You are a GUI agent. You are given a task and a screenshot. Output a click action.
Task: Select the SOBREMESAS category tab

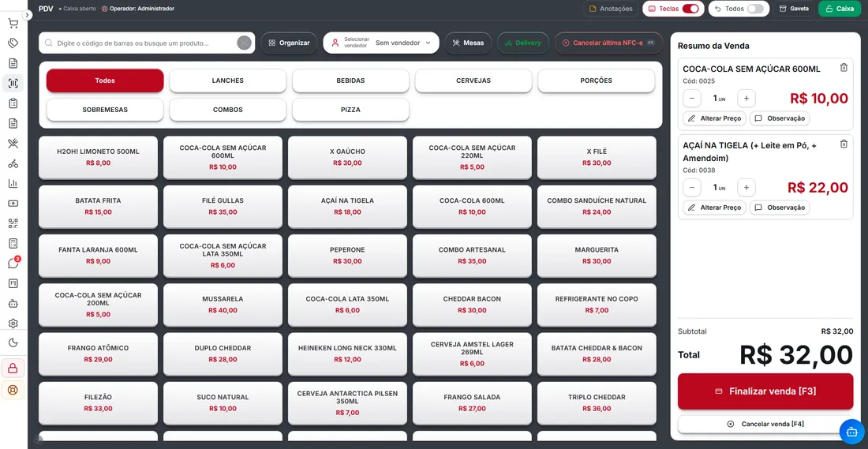click(x=105, y=110)
